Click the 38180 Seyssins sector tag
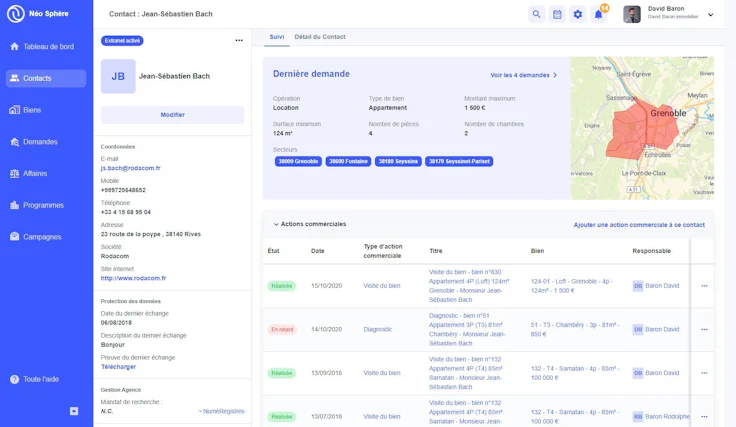Image resolution: width=736 pixels, height=427 pixels. pos(398,161)
